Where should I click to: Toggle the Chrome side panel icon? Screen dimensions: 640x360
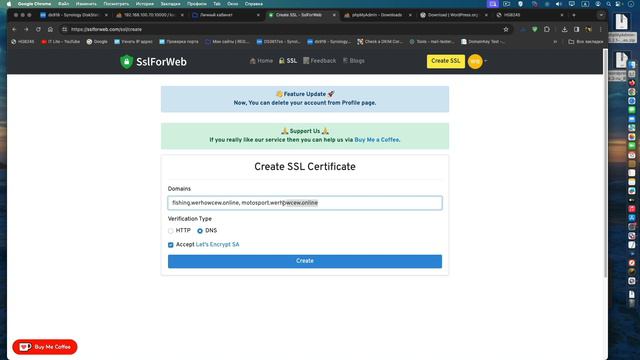coord(576,29)
